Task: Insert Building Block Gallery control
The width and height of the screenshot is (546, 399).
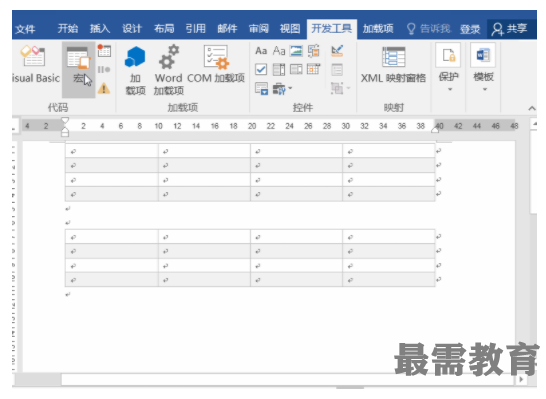Action: (314, 51)
